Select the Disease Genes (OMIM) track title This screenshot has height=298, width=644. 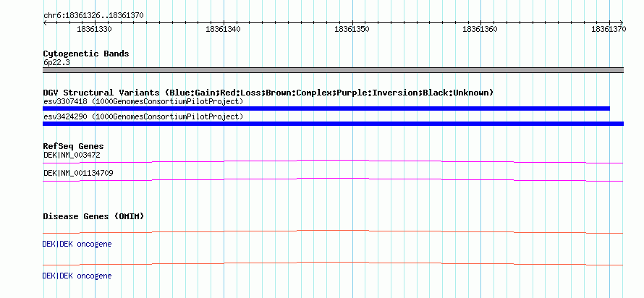[x=93, y=216]
